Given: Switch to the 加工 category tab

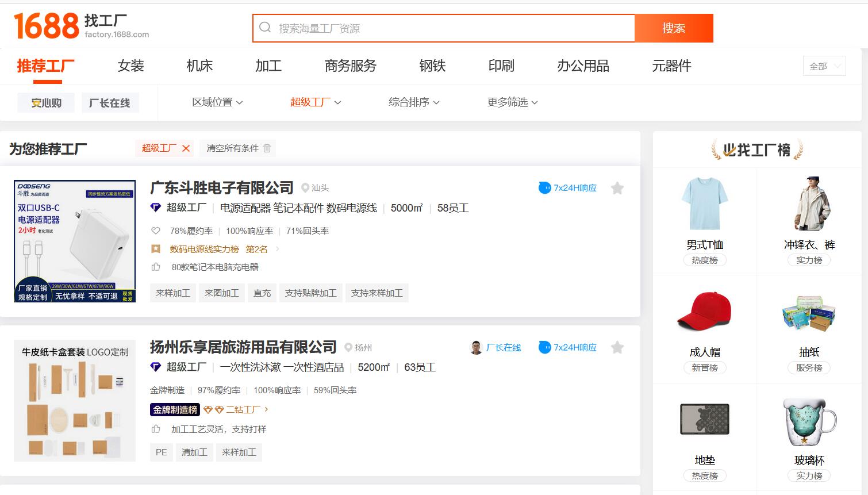Looking at the screenshot, I should pos(268,66).
